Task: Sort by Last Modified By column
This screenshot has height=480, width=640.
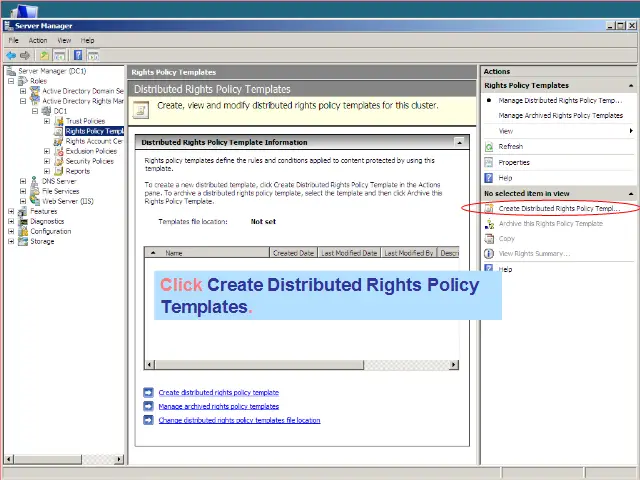Action: click(409, 253)
